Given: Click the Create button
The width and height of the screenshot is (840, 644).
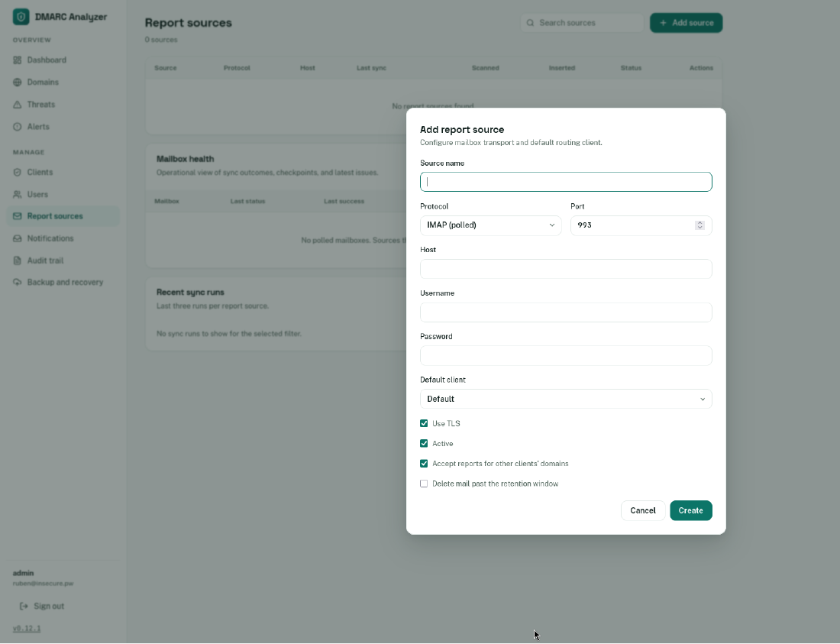Looking at the screenshot, I should [x=691, y=511].
